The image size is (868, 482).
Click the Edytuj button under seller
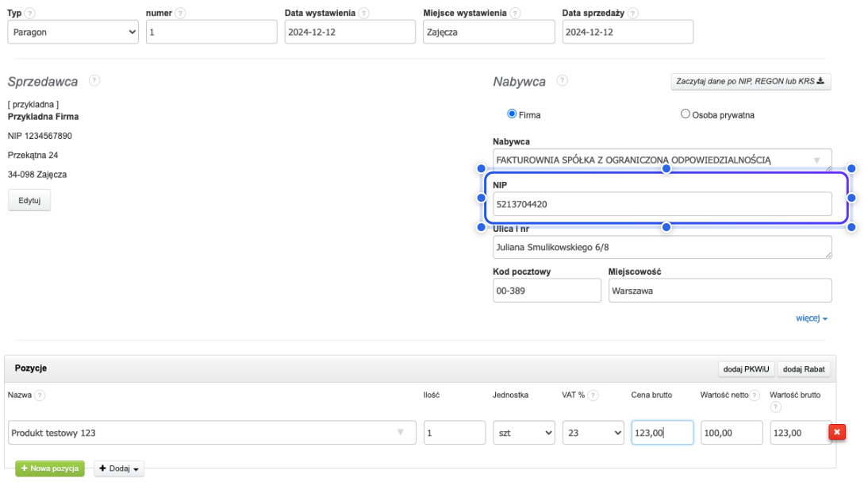(29, 200)
